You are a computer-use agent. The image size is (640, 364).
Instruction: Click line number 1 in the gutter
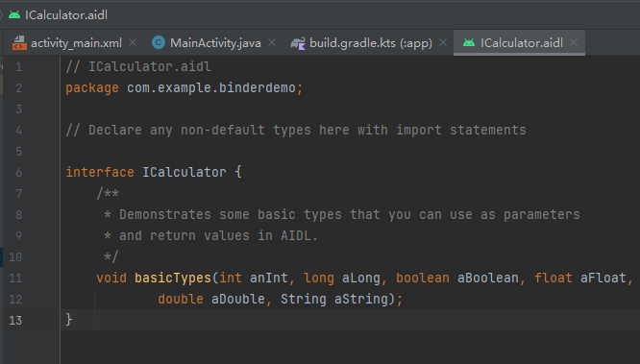coord(19,67)
